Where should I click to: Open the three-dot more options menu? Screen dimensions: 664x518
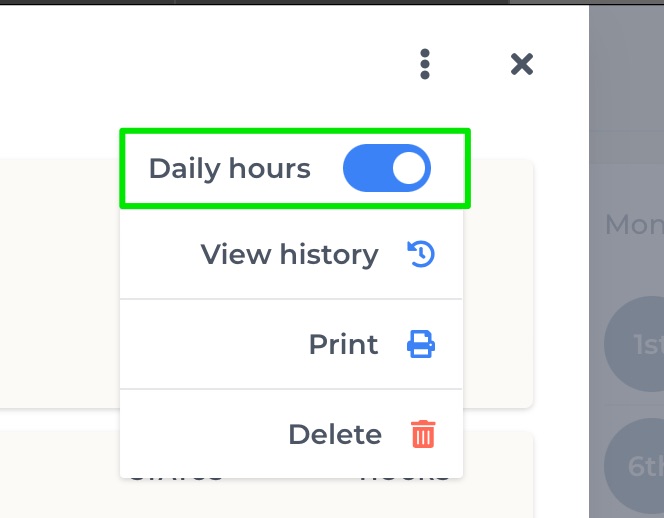(x=425, y=64)
